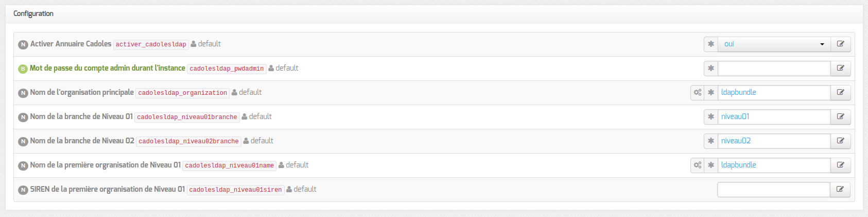Click the N badge beside Activer Annuaire Cadoles
Viewport: 868px width, 217px height.
coord(23,45)
